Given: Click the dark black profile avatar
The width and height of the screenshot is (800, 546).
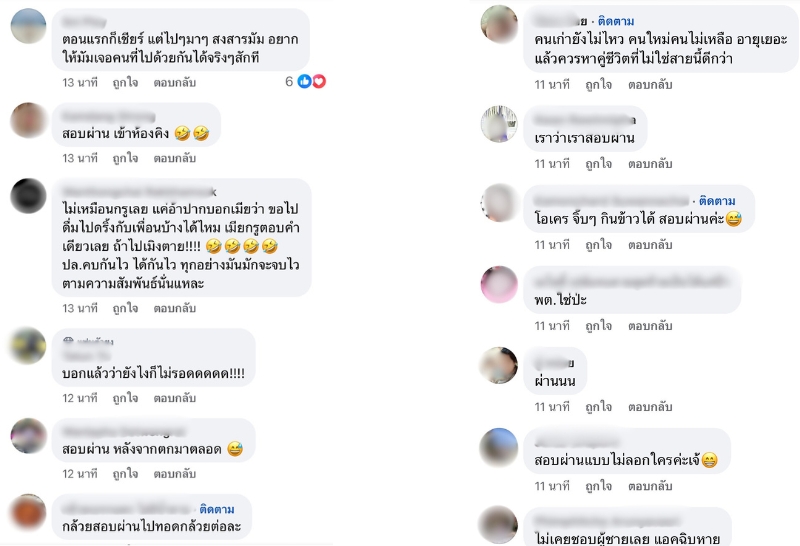Looking at the screenshot, I should pos(29,196).
